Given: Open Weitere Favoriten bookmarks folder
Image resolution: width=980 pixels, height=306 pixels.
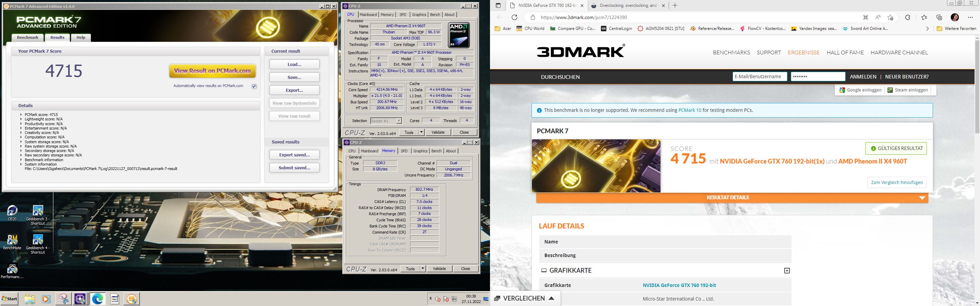Looking at the screenshot, I should coord(957,29).
